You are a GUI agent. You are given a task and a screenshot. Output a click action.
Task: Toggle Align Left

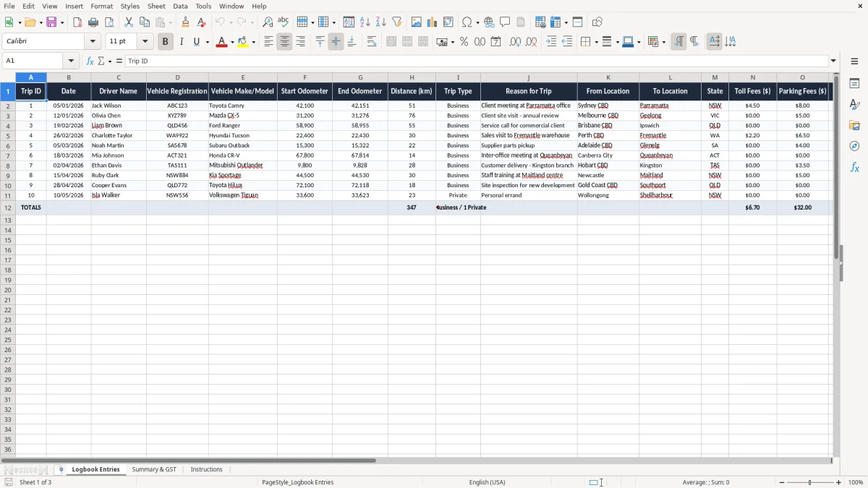point(268,42)
